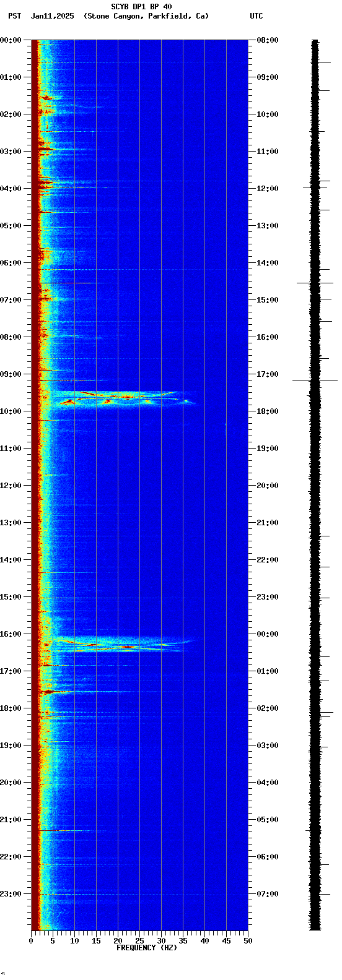Click the title text 'SCYB DP1 BP 40'
This screenshot has width=342, height=980.
pos(141,7)
